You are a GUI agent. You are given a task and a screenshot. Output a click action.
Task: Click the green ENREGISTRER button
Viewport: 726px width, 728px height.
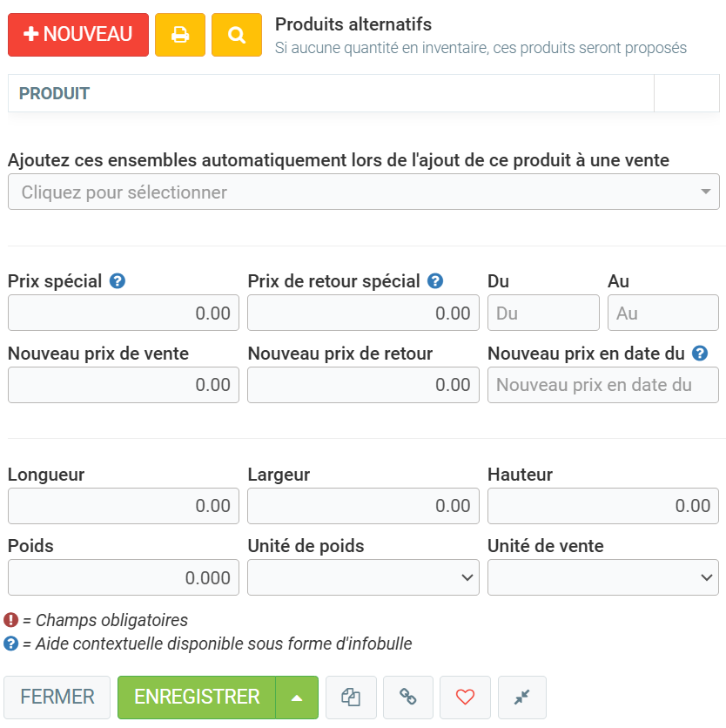(197, 698)
